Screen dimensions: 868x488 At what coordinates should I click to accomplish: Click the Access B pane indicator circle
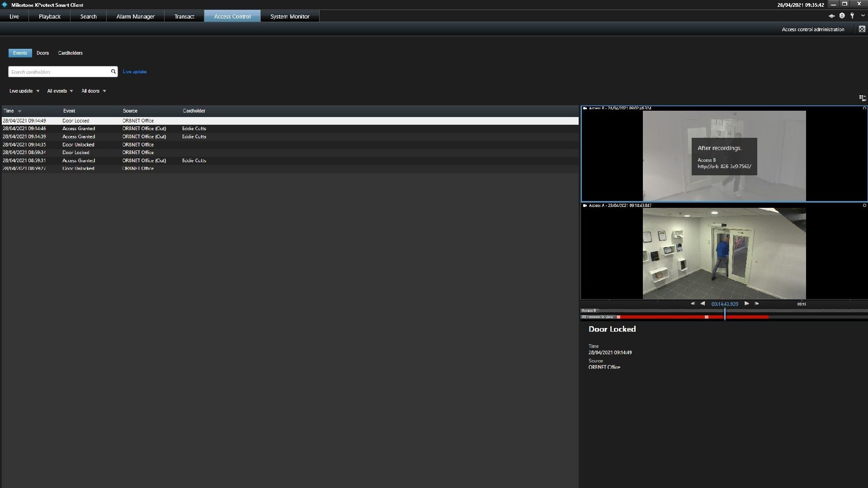864,108
